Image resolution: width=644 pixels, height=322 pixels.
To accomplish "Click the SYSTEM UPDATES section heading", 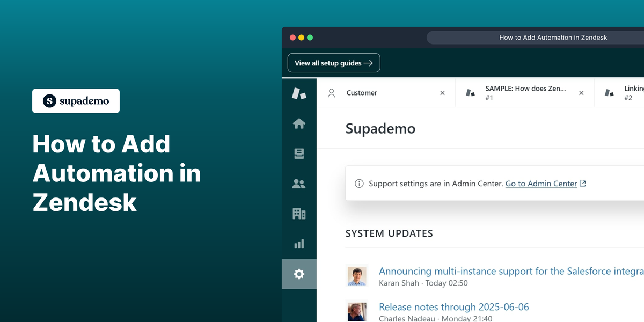I will pyautogui.click(x=389, y=233).
